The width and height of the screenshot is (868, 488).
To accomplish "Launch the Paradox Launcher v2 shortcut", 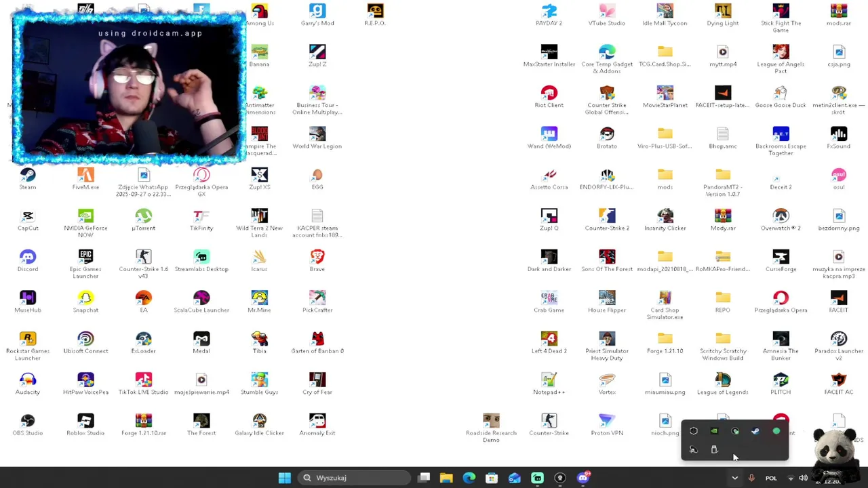I will tap(839, 346).
